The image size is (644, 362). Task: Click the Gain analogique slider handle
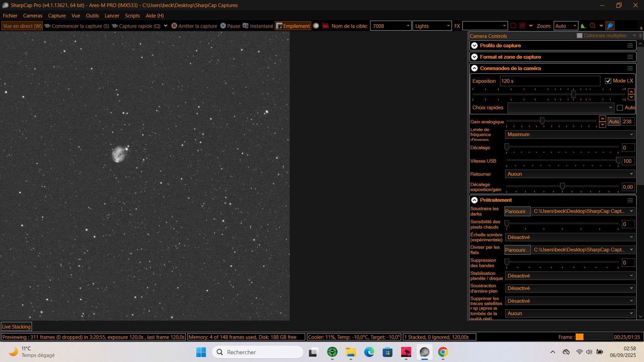(x=542, y=121)
